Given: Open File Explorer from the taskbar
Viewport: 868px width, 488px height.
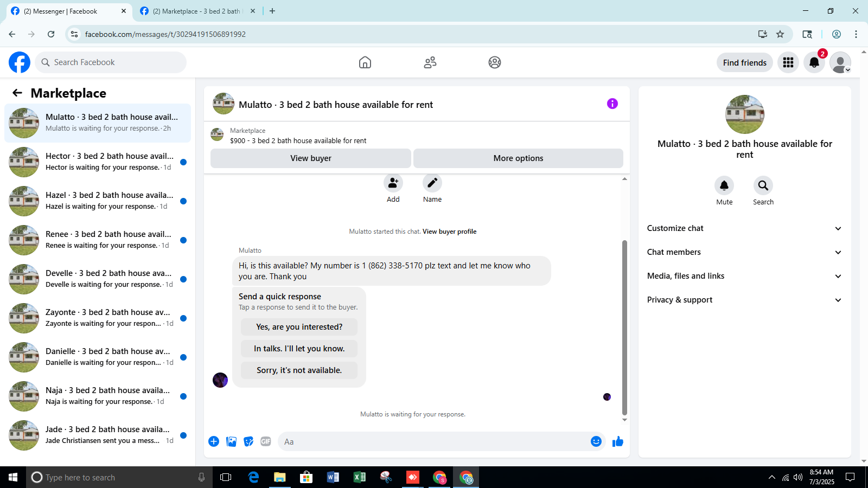Looking at the screenshot, I should [x=280, y=477].
